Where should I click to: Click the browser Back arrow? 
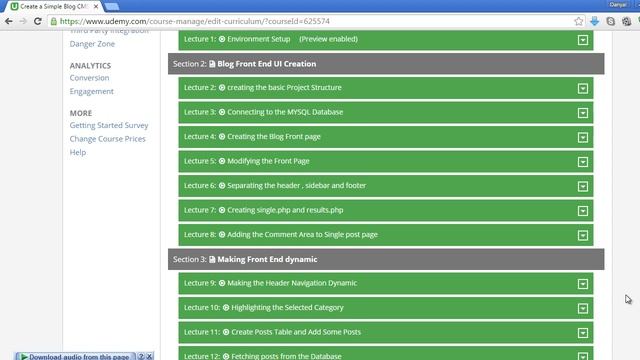(x=9, y=21)
